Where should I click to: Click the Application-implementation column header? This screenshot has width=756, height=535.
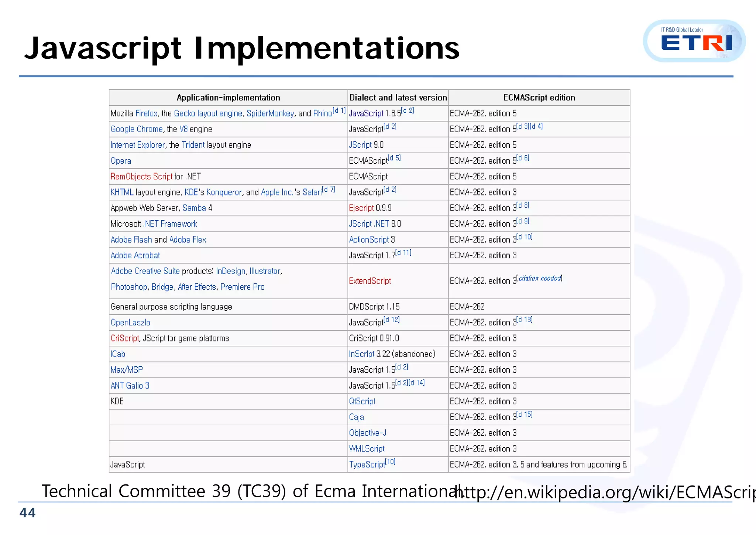click(x=228, y=98)
